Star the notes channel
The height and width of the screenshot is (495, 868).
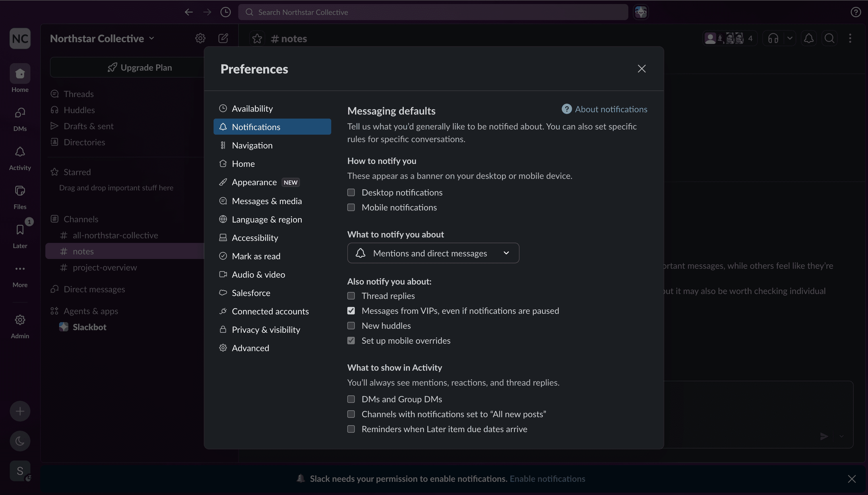[257, 38]
